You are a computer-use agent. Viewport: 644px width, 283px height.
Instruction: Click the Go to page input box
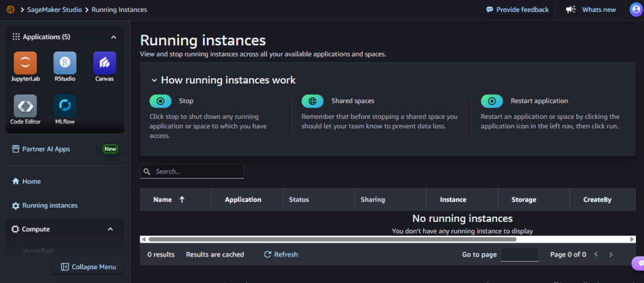point(519,255)
